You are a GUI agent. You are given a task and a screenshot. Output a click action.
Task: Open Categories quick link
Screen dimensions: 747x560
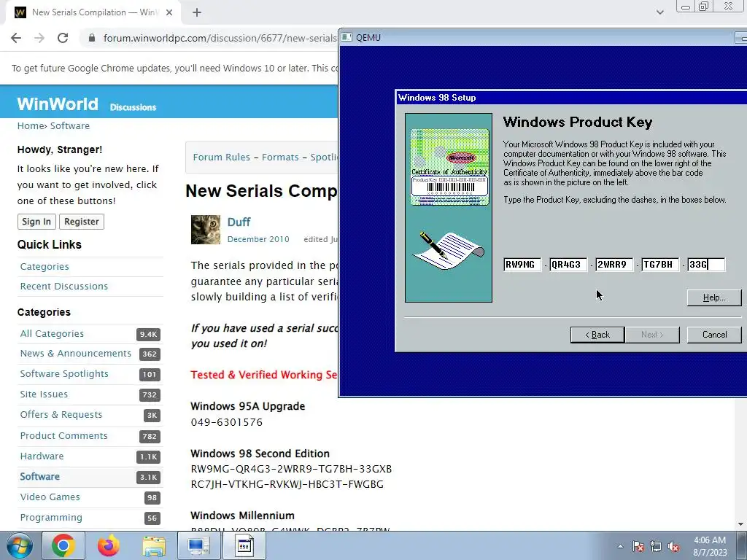(x=44, y=267)
